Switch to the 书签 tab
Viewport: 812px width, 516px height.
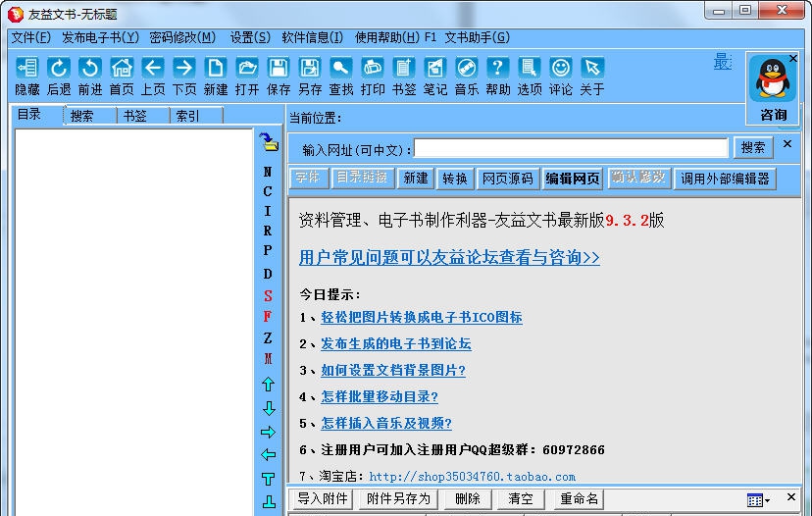tap(143, 116)
